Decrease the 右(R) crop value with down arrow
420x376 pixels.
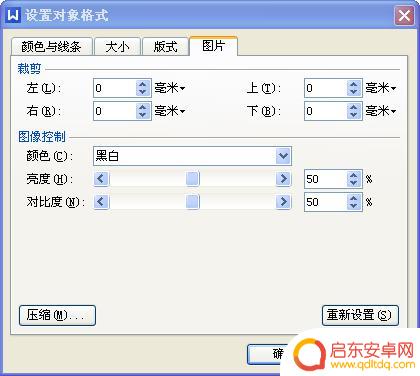click(x=143, y=115)
